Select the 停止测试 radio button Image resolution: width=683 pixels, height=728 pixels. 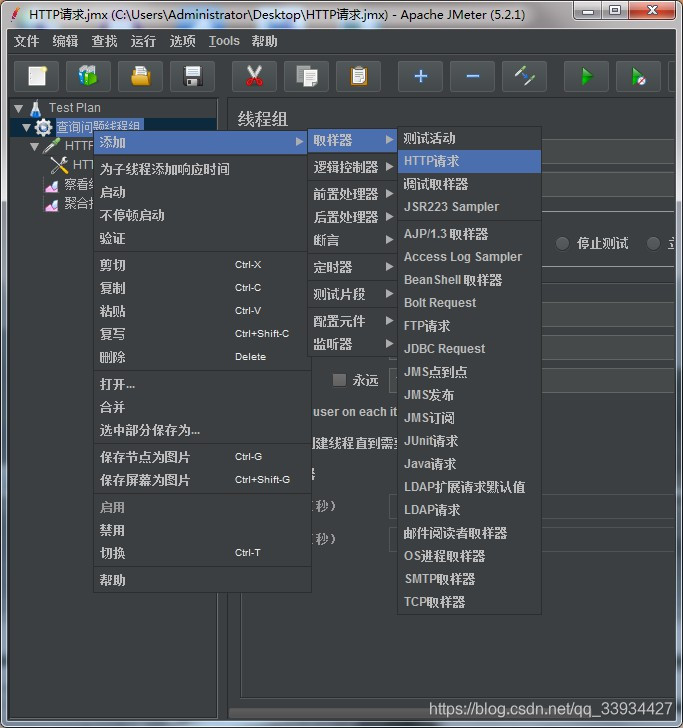click(x=562, y=243)
